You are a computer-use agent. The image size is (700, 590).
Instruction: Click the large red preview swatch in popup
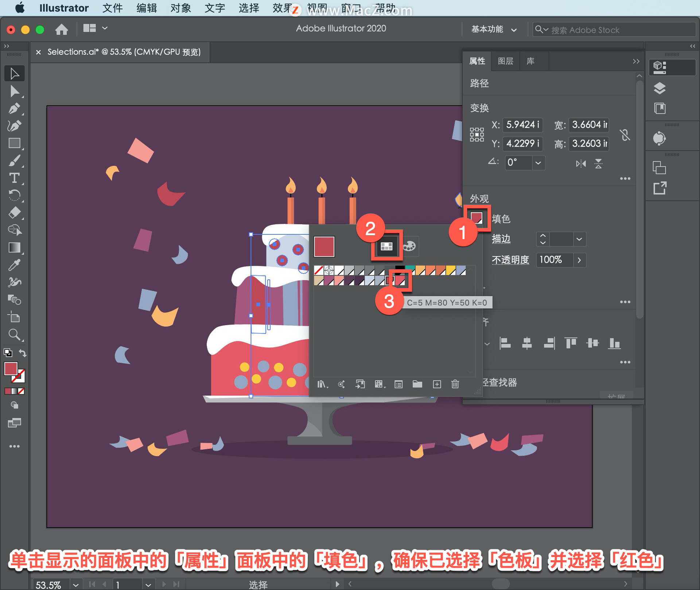tap(324, 247)
